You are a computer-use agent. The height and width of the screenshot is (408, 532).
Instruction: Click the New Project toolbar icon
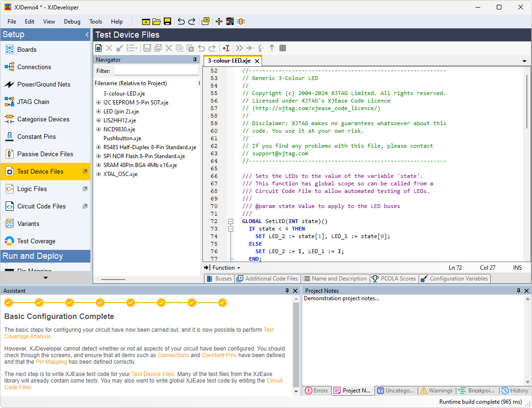click(x=146, y=22)
